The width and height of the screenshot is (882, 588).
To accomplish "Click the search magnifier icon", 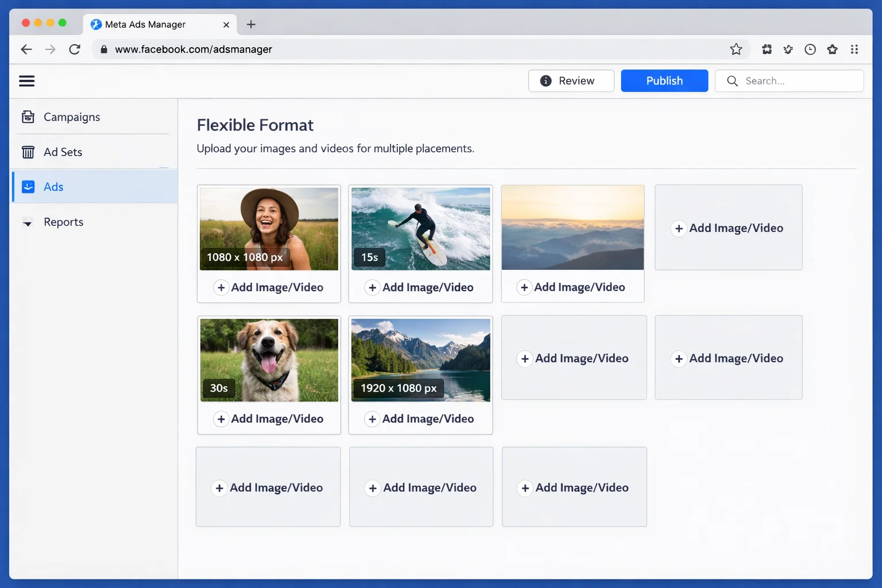I will 732,81.
